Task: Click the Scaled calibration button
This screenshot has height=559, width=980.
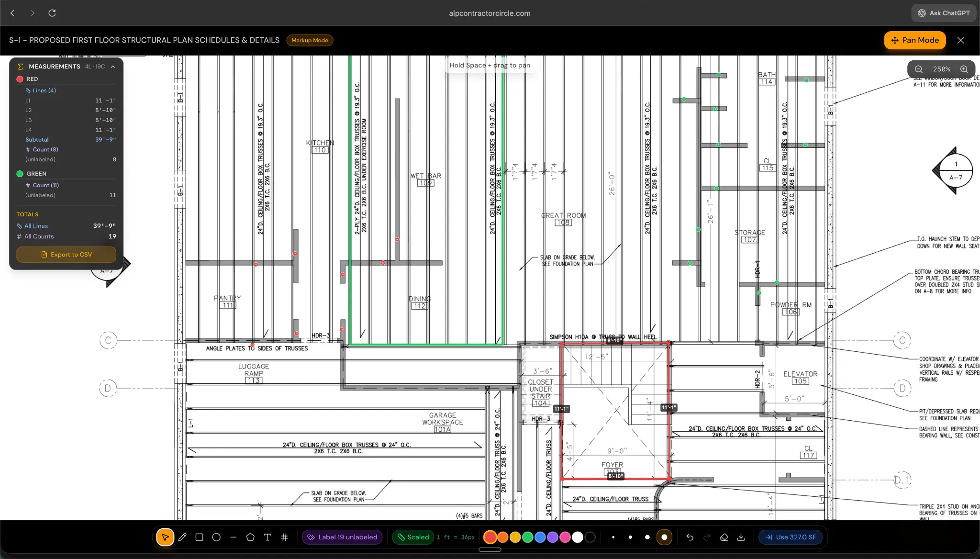Action: 413,537
